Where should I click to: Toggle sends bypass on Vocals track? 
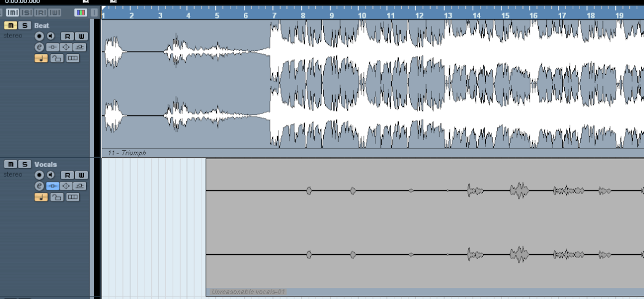(x=80, y=186)
